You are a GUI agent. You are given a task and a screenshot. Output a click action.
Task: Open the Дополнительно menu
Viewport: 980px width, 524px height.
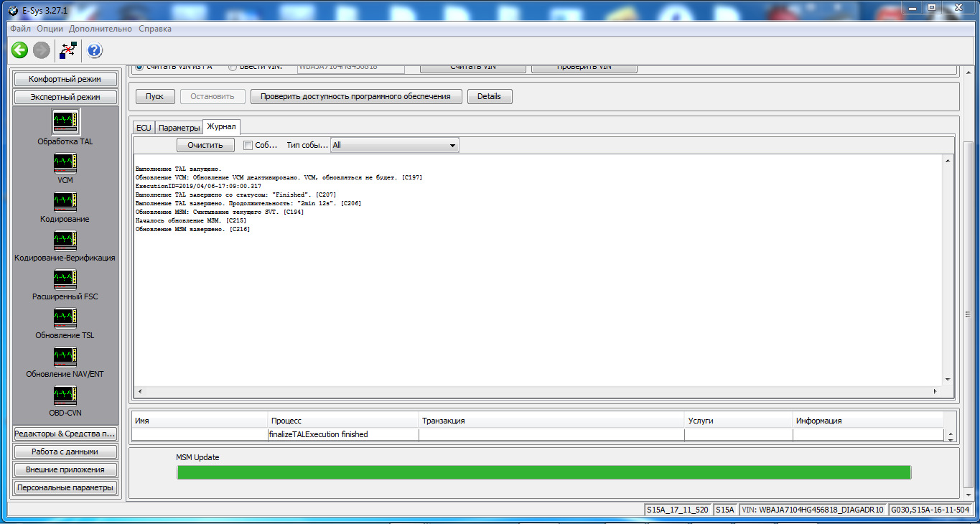pos(99,29)
